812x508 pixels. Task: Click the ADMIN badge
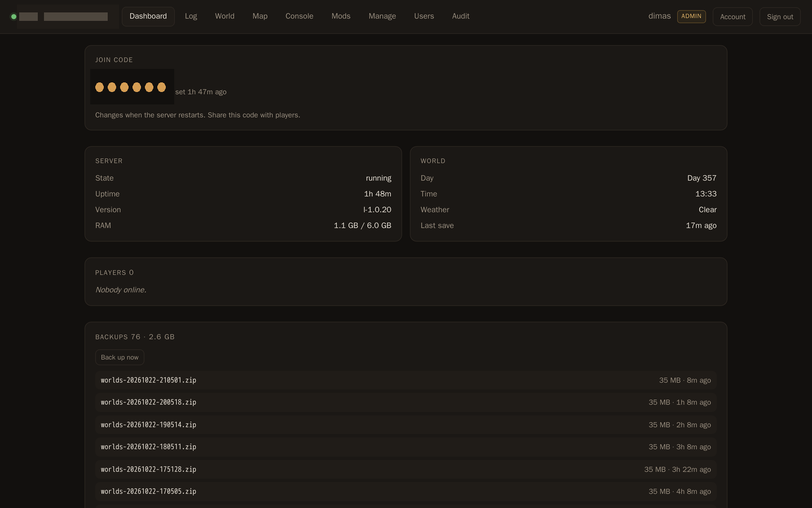coord(691,16)
